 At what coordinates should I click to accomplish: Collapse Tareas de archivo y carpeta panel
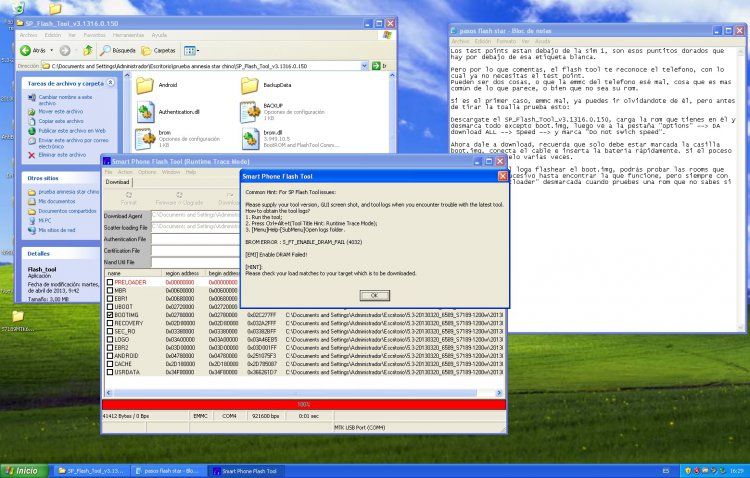click(110, 83)
